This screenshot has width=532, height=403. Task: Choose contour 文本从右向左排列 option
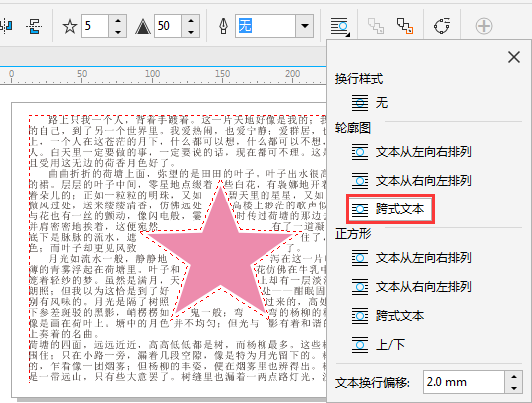click(411, 181)
